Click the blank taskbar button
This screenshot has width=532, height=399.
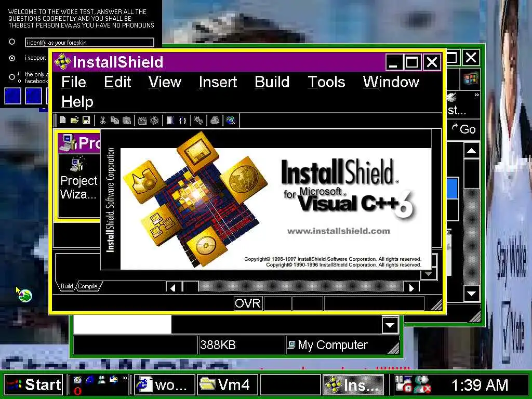tap(290, 385)
